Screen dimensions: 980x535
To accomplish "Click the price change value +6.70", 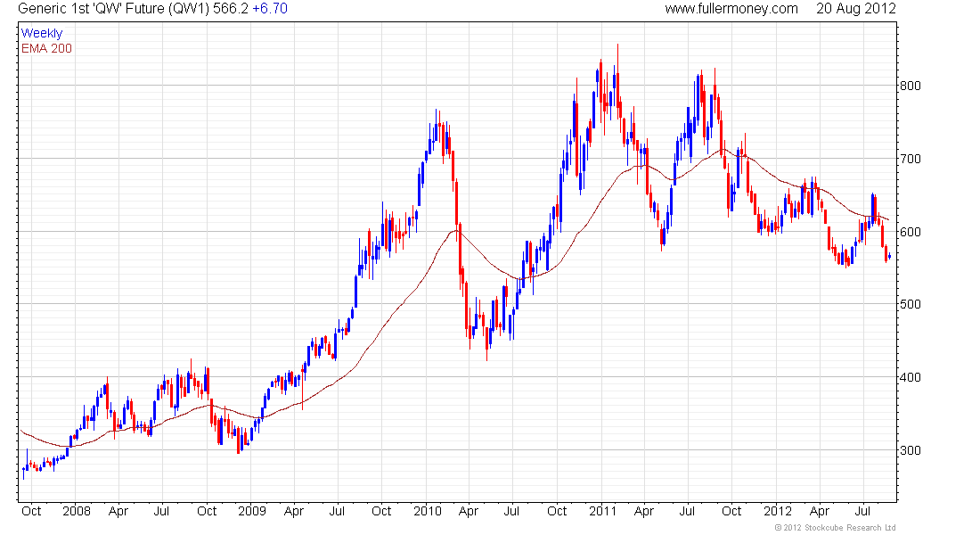I will [x=270, y=9].
